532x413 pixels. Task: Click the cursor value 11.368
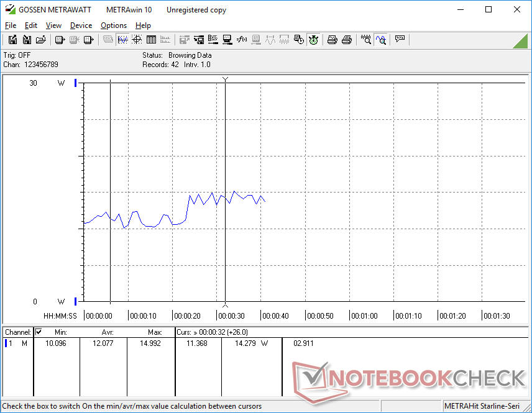coord(197,343)
